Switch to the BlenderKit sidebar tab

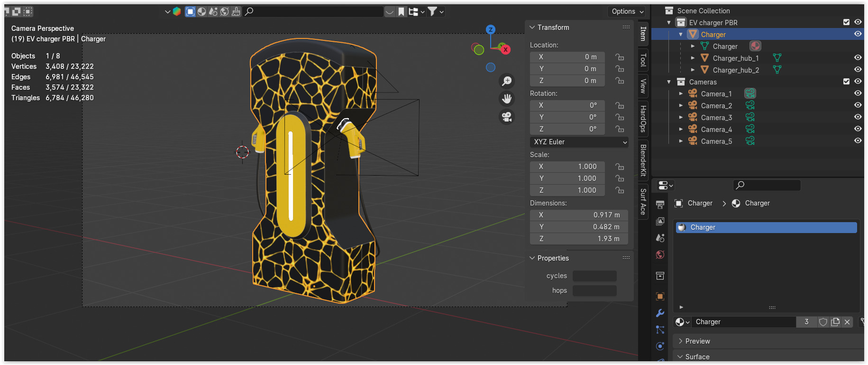(x=643, y=160)
